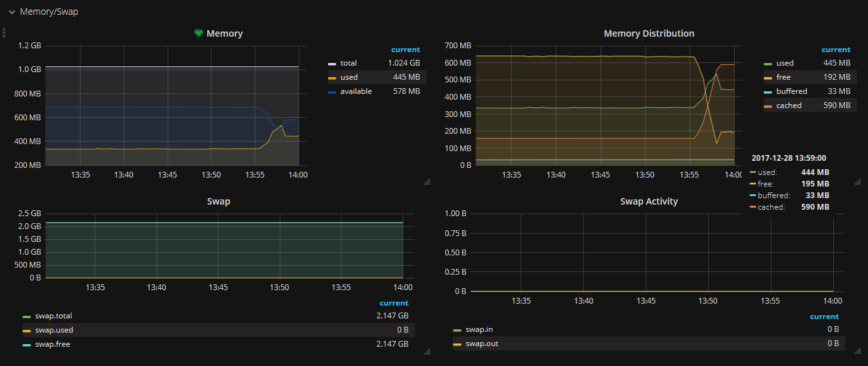Screen dimensions: 868x366
Task: Toggle the used series in Memory legend
Action: tap(349, 77)
